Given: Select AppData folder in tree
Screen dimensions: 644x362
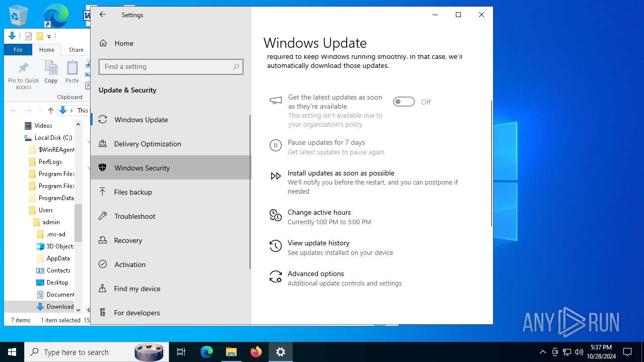Looking at the screenshot, I should point(58,258).
